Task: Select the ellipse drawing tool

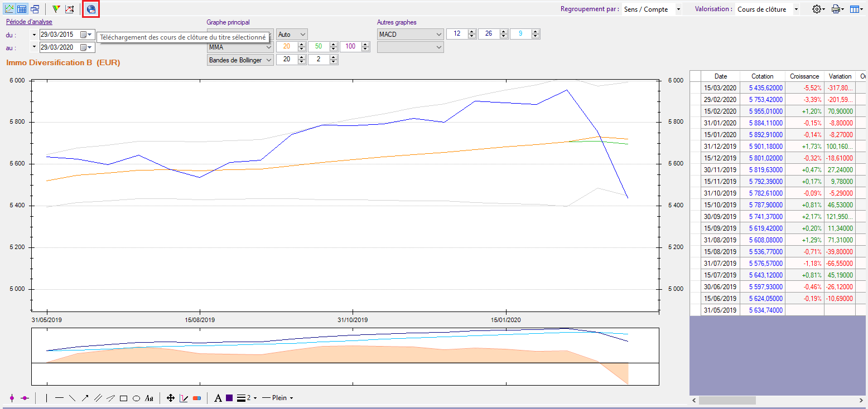Action: click(x=136, y=398)
